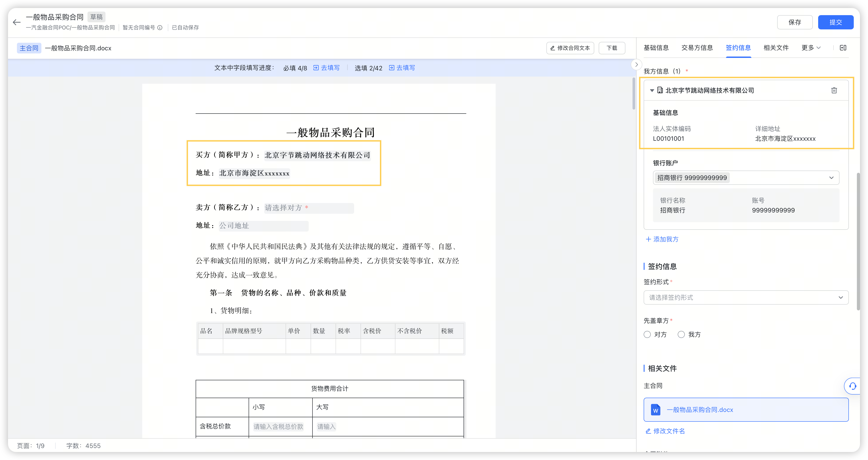Expand the 更多 tab menu
Viewport: 868px width, 460px height.
811,48
